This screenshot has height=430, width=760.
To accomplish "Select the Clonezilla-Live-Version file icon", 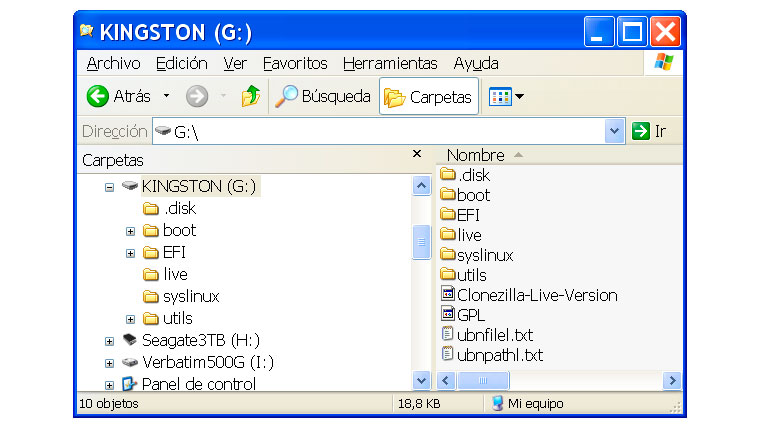I will [x=448, y=294].
